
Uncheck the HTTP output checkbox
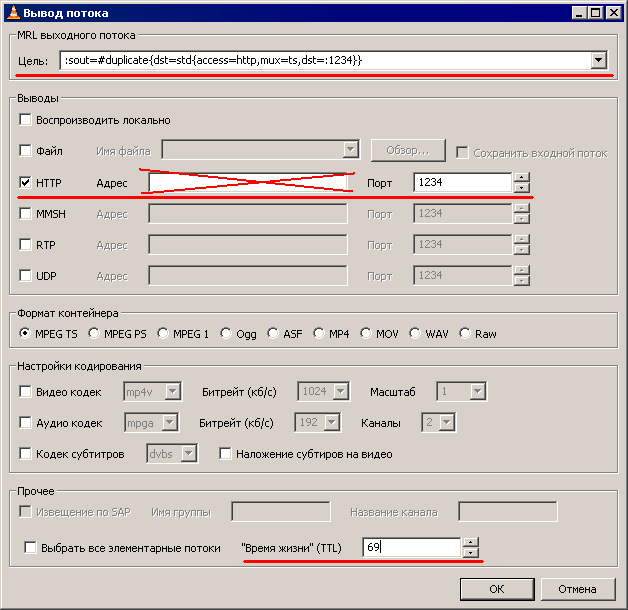click(25, 183)
